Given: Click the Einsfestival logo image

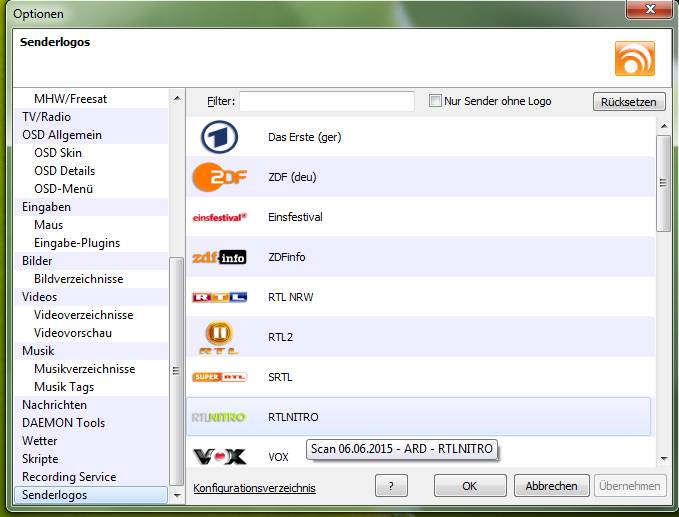Looking at the screenshot, I should 219,217.
